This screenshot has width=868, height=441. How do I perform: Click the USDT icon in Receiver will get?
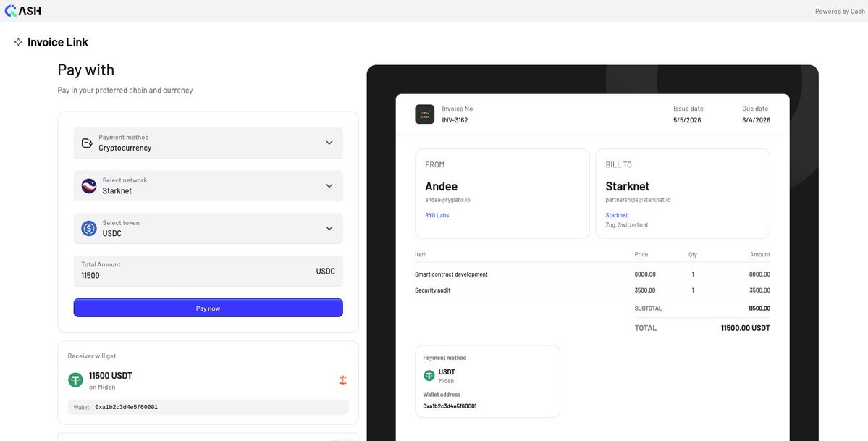75,380
